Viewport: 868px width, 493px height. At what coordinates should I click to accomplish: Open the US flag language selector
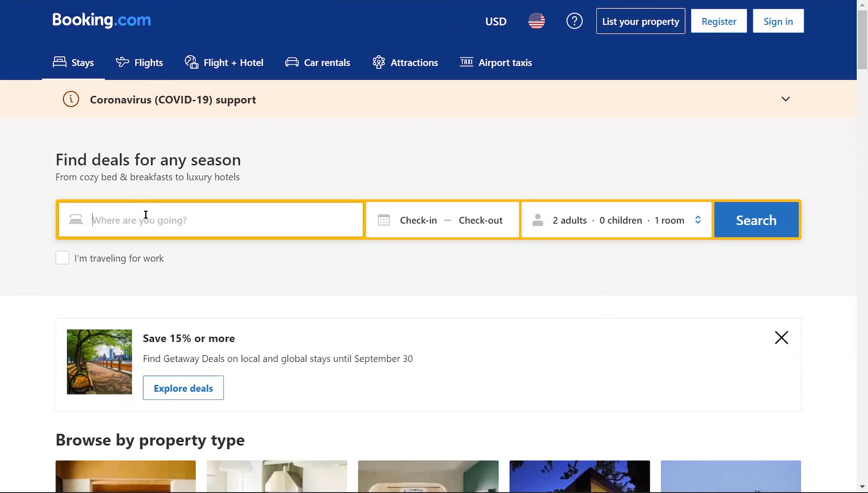pos(537,21)
